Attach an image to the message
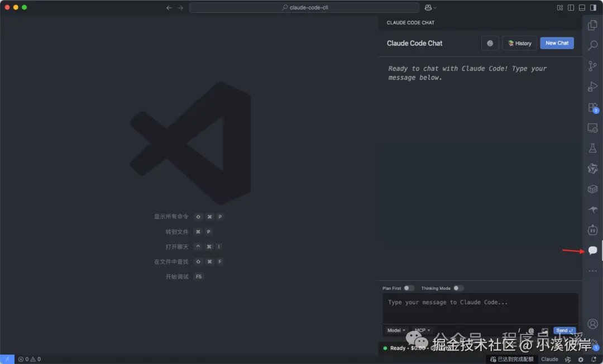603x364 pixels. point(544,331)
